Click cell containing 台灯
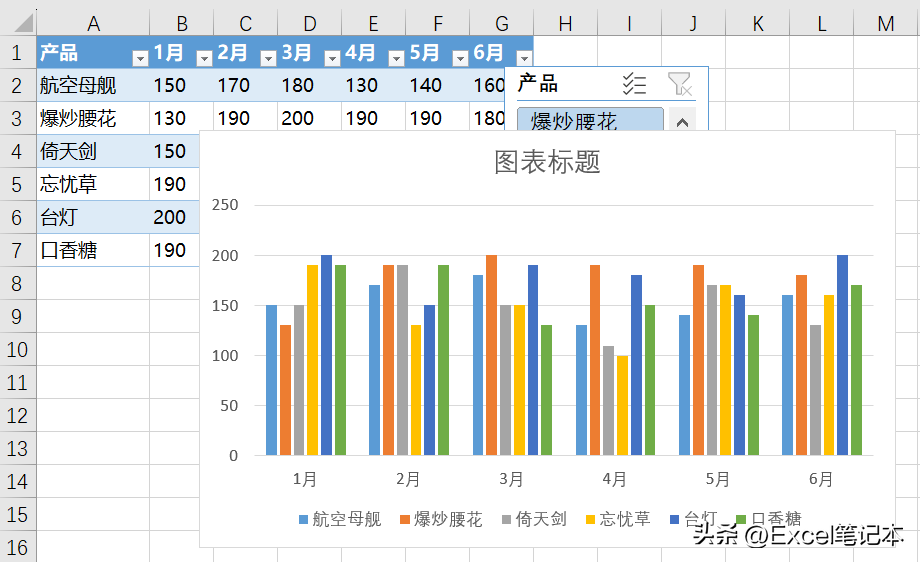This screenshot has height=562, width=920. [93, 217]
